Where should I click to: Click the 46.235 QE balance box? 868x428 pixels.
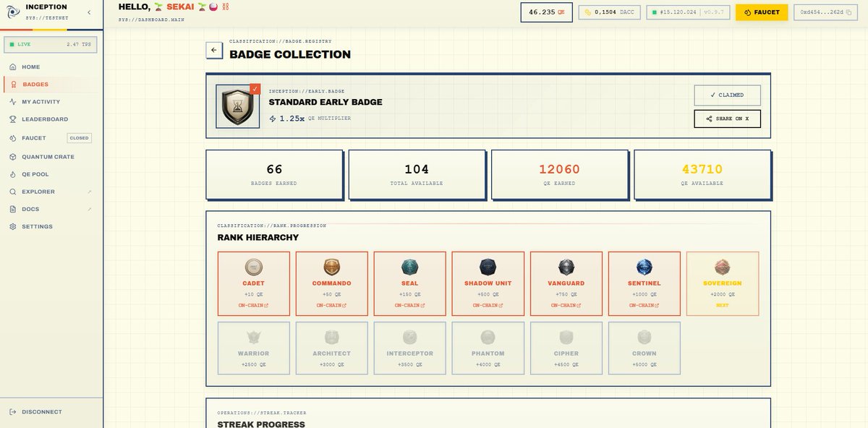point(547,12)
